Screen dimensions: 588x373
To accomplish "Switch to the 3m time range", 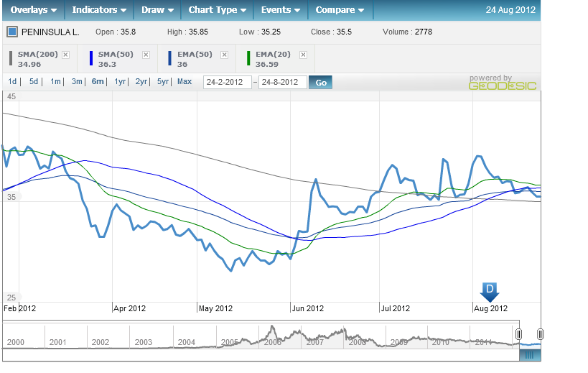I will point(77,81).
